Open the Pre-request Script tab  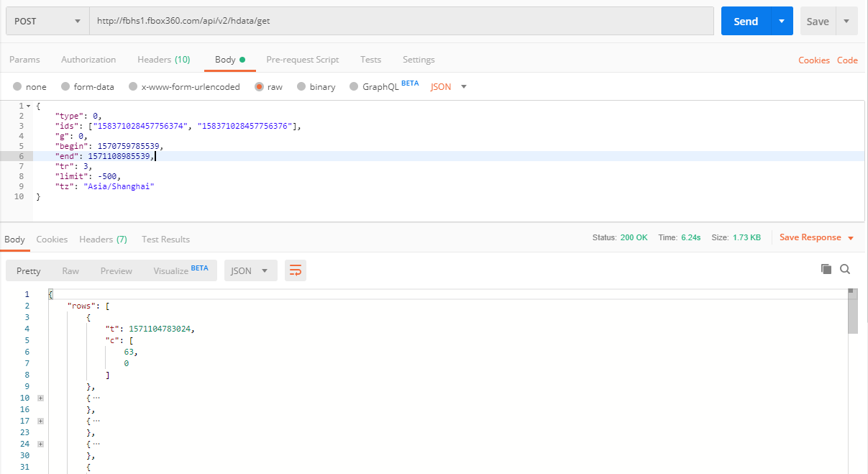pyautogui.click(x=303, y=60)
